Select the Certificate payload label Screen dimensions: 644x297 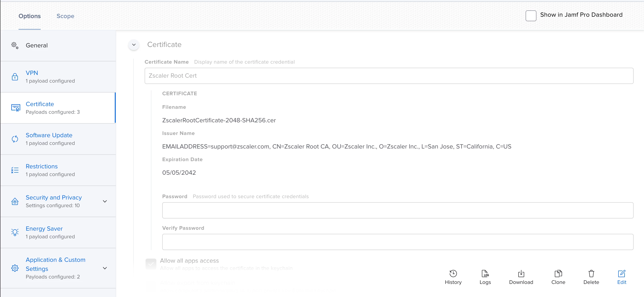tap(40, 104)
